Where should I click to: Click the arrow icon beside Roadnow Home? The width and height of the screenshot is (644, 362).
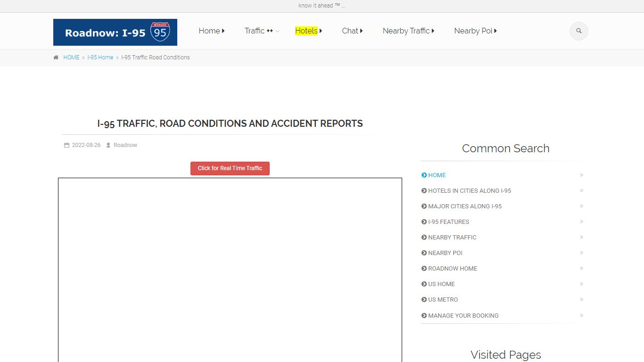(x=424, y=268)
